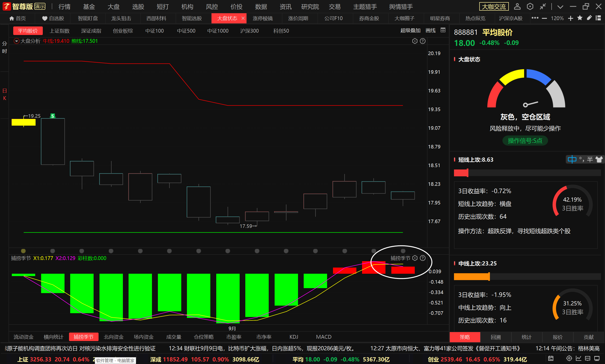Decrease zoom with the minus button
Image resolution: width=605 pixels, height=364 pixels.
click(x=544, y=18)
